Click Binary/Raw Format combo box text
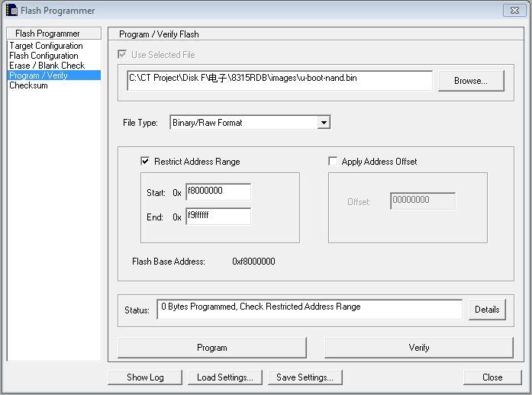Image resolution: width=532 pixels, height=395 pixels. 207,123
